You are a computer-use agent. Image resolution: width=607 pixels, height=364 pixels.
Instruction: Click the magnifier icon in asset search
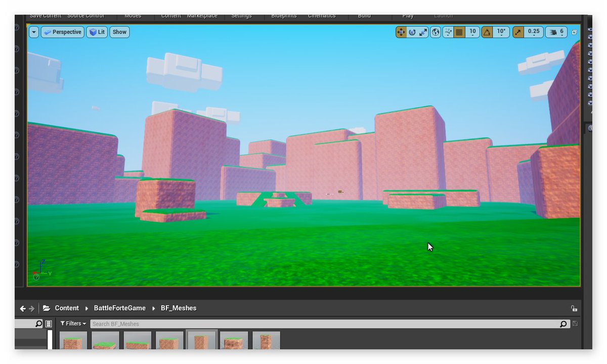point(563,324)
